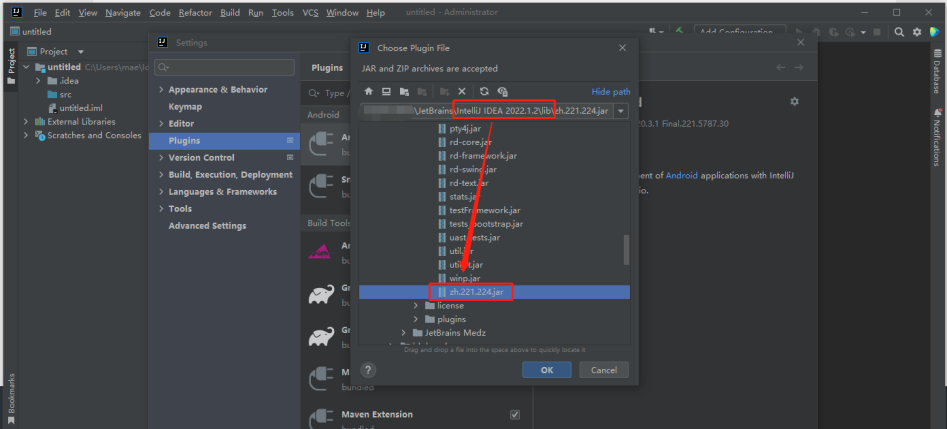Open path history dropdown arrow
This screenshot has width=947, height=429.
click(621, 111)
